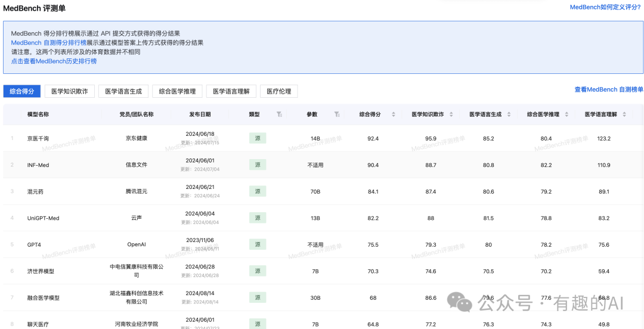Click the 模型名称 column header
The height and width of the screenshot is (329, 644).
[38, 114]
